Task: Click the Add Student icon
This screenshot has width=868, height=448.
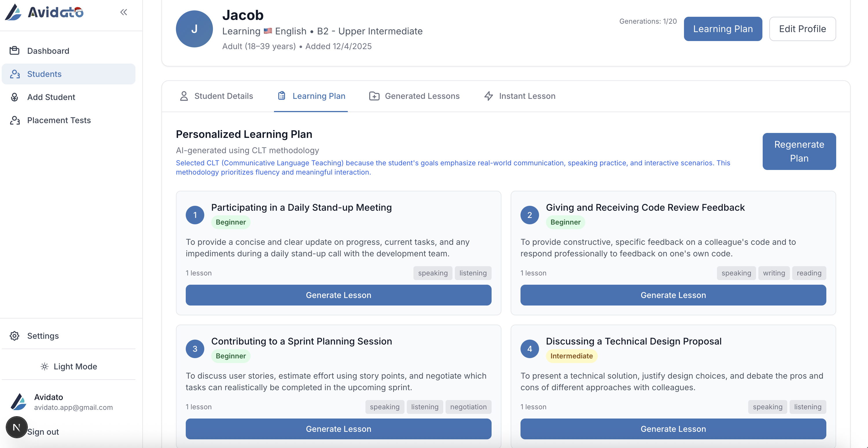Action: coord(14,97)
